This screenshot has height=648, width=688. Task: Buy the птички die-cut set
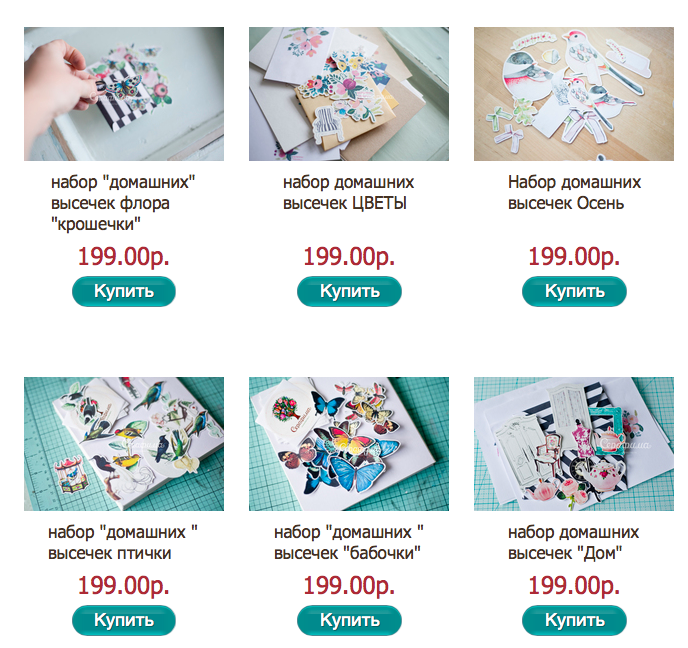pos(124,620)
